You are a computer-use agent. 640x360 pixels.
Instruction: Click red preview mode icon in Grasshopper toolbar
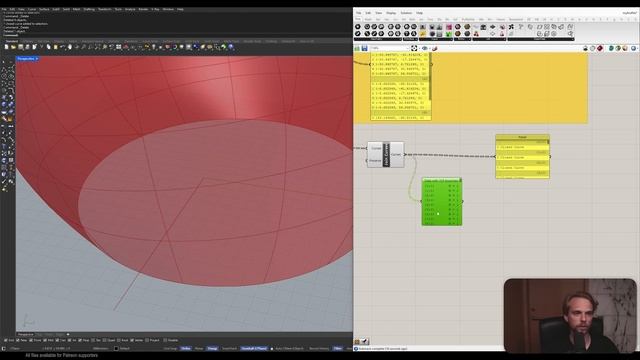coord(600,48)
